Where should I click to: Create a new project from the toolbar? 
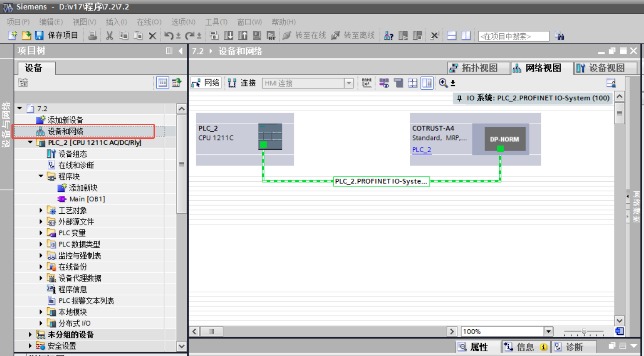[x=12, y=36]
